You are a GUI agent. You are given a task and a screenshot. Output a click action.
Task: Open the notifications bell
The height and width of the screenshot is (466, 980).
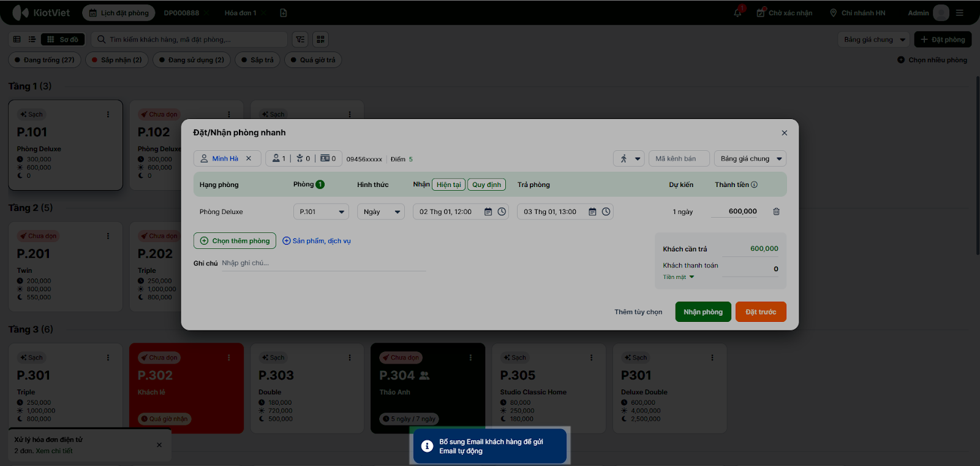(738, 13)
